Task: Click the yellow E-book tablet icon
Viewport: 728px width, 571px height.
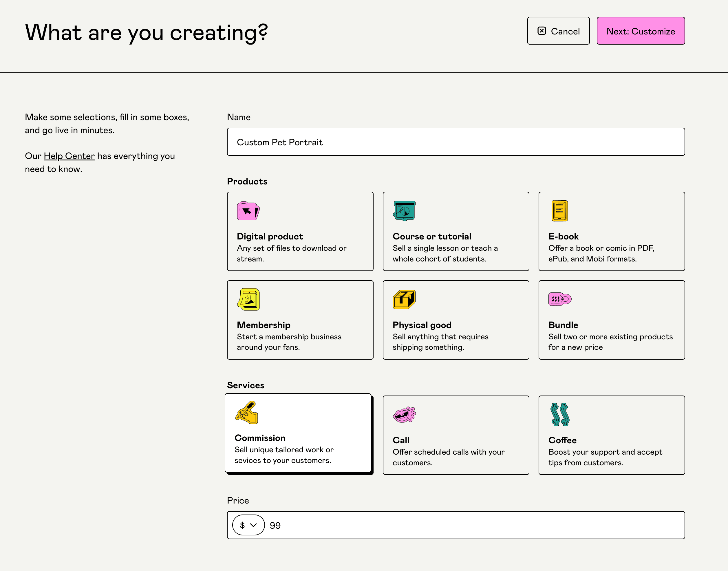Action: (559, 211)
